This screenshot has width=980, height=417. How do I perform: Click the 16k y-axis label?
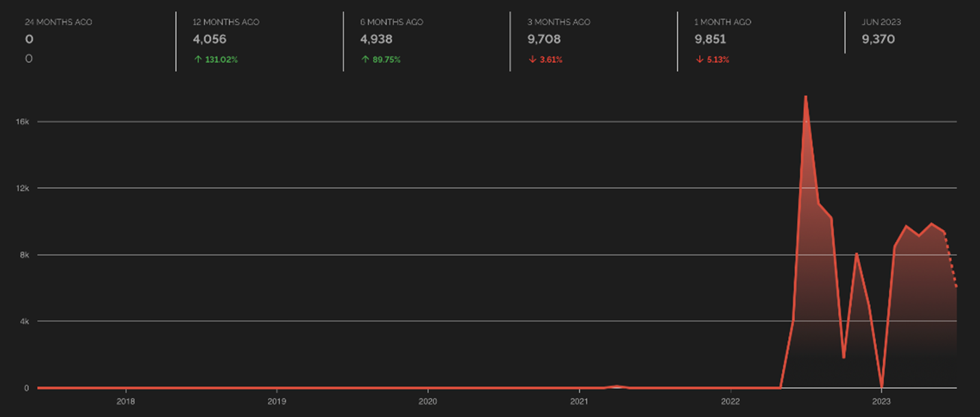(x=23, y=121)
